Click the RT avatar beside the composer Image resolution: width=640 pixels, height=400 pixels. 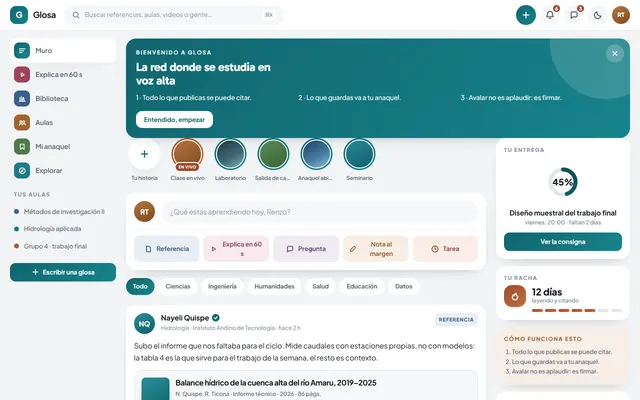(x=144, y=212)
